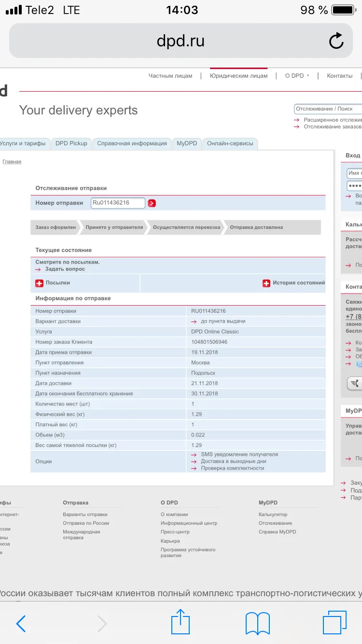Switch to DPD Pickup tab
Image resolution: width=362 pixels, height=644 pixels.
tap(71, 143)
